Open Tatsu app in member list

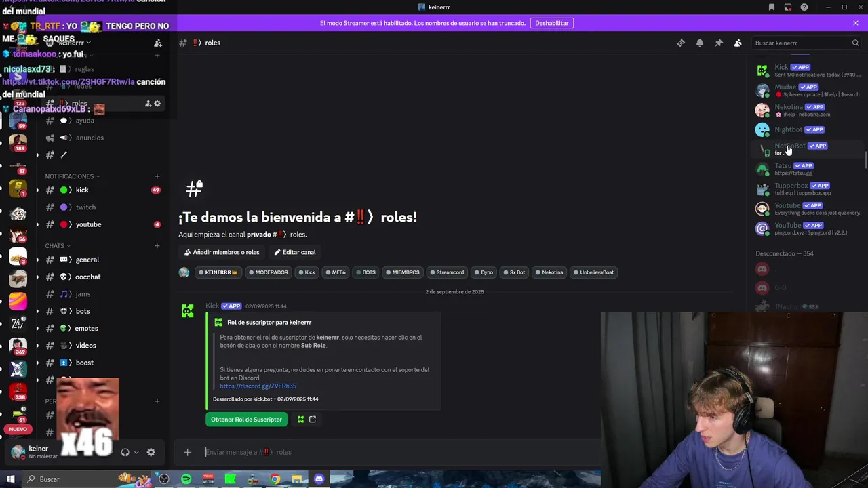807,169
